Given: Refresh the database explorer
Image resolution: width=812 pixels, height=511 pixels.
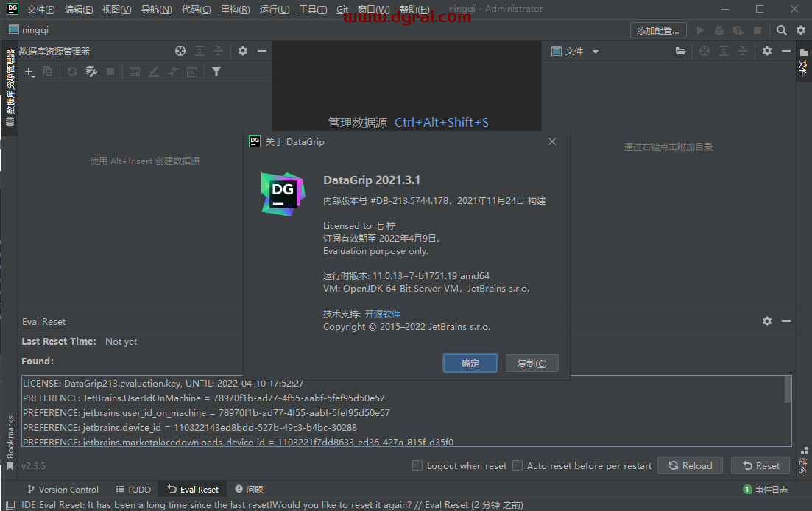Looking at the screenshot, I should [72, 71].
